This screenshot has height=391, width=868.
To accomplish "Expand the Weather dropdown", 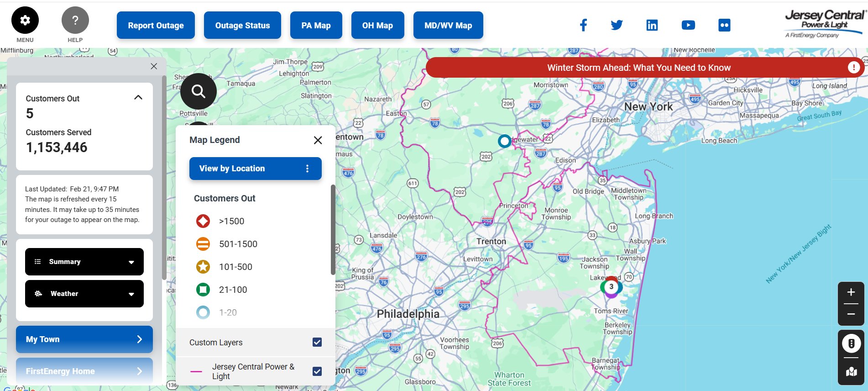I will point(84,294).
